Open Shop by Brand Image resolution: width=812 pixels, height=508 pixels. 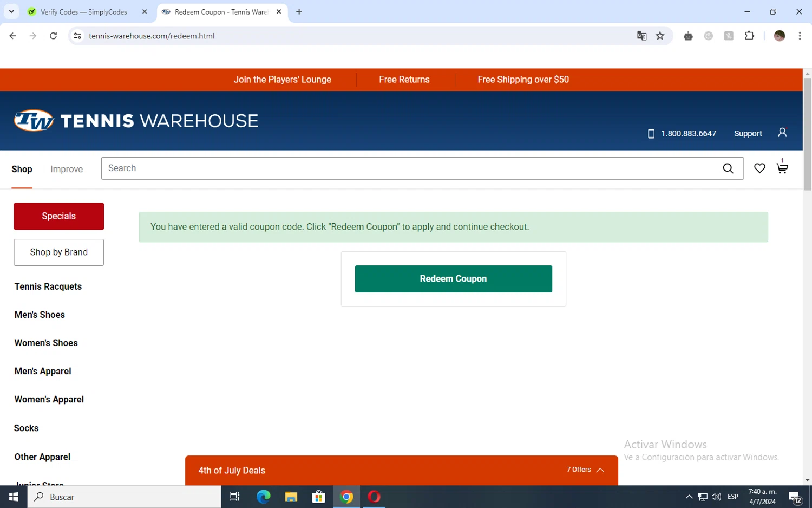[x=58, y=252]
